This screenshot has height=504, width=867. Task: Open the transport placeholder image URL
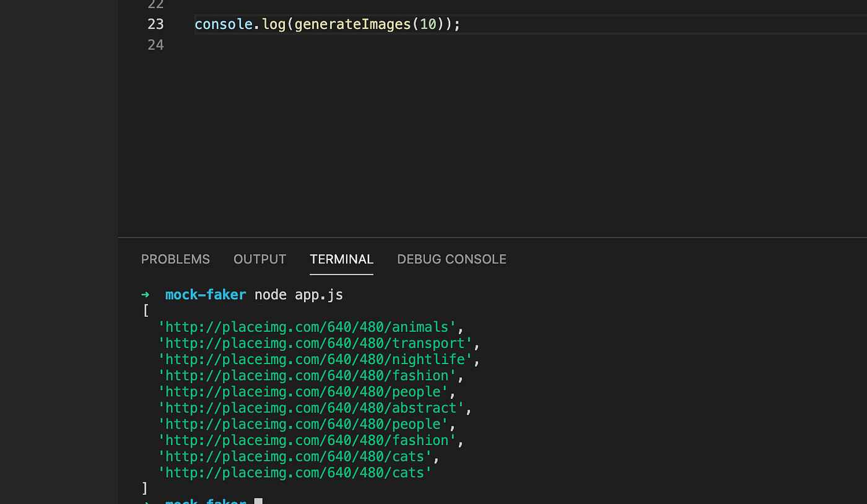click(315, 343)
